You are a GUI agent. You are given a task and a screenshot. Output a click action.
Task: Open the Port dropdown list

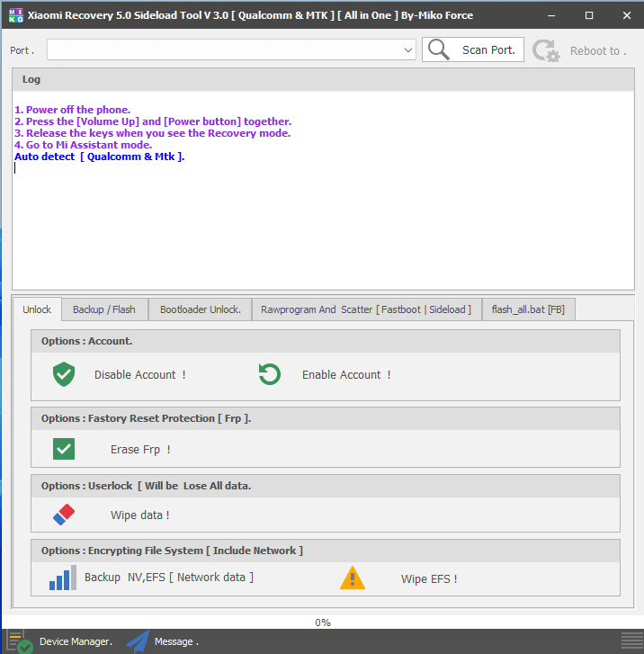pyautogui.click(x=408, y=50)
